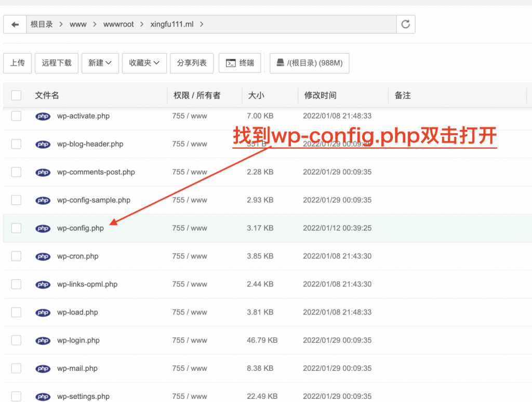Click the 上传 upload button
532x402 pixels.
pyautogui.click(x=17, y=63)
